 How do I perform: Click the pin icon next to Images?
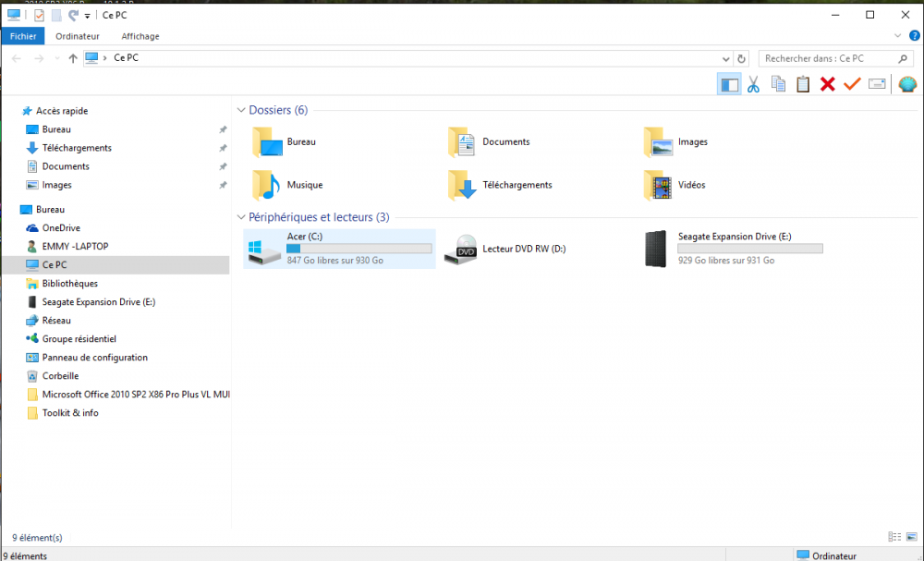[x=223, y=185]
